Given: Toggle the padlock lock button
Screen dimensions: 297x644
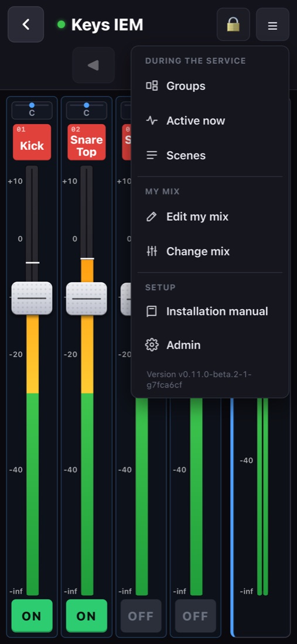Looking at the screenshot, I should (233, 25).
